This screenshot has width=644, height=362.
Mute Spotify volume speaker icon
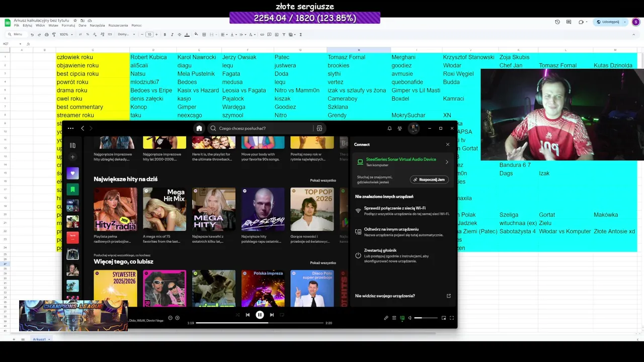pyautogui.click(x=410, y=318)
